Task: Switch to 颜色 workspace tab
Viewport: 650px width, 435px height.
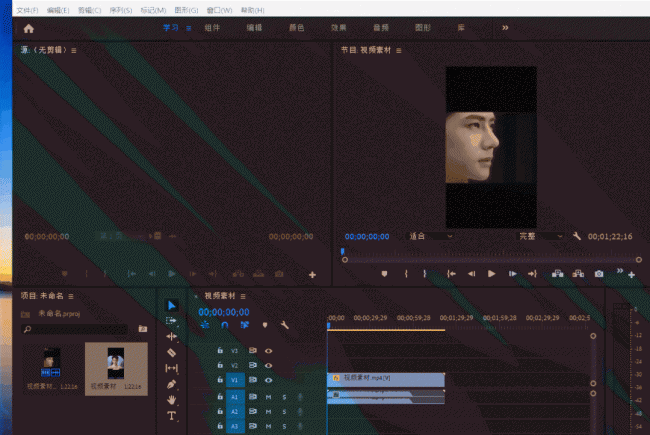Action: point(296,28)
